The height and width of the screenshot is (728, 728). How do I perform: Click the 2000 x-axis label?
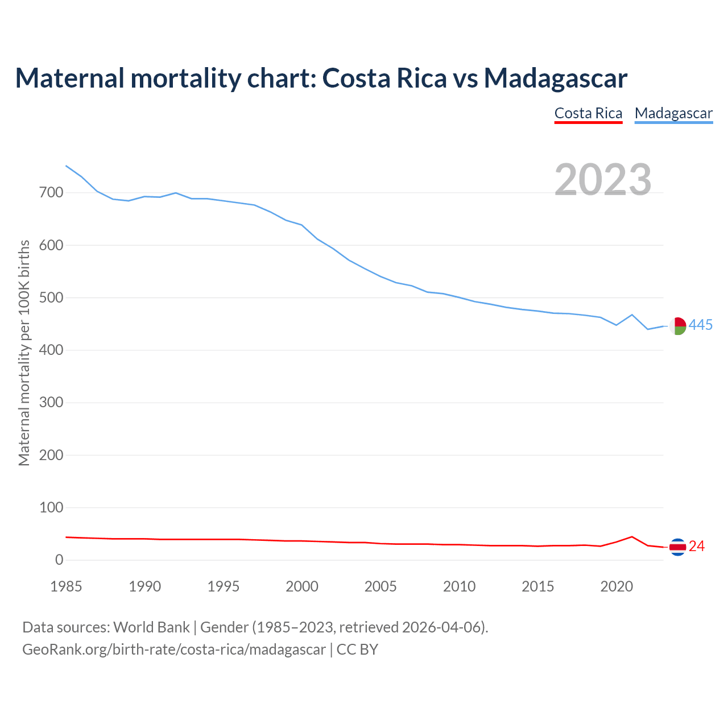302,586
